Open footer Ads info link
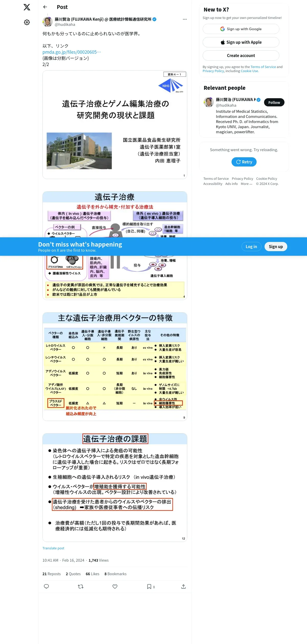Image resolution: width=307 pixels, height=644 pixels. pos(231,184)
